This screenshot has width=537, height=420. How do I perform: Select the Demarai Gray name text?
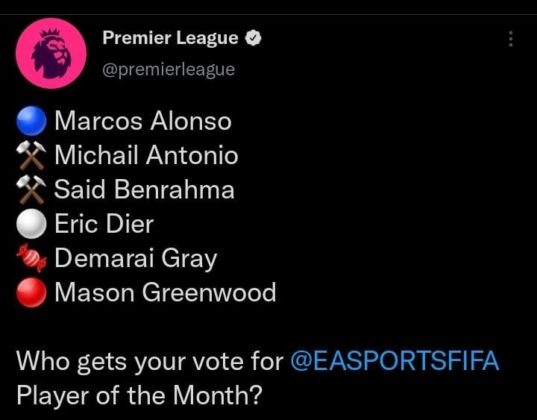pyautogui.click(x=136, y=259)
